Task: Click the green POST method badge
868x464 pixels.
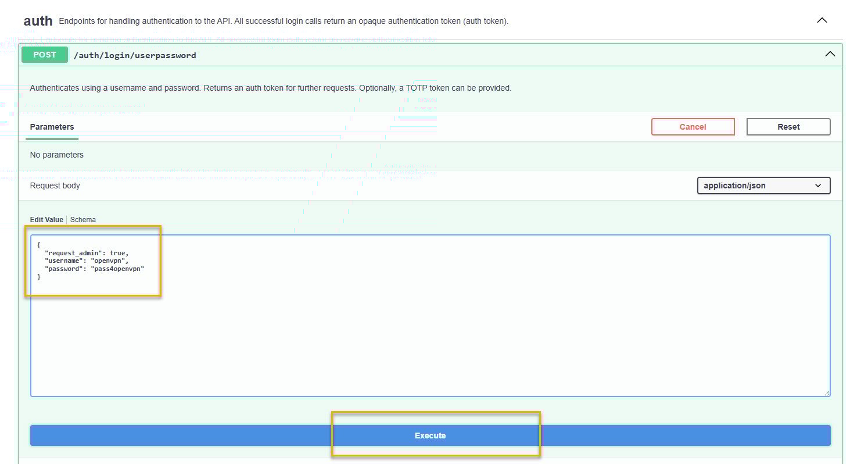Action: 44,54
